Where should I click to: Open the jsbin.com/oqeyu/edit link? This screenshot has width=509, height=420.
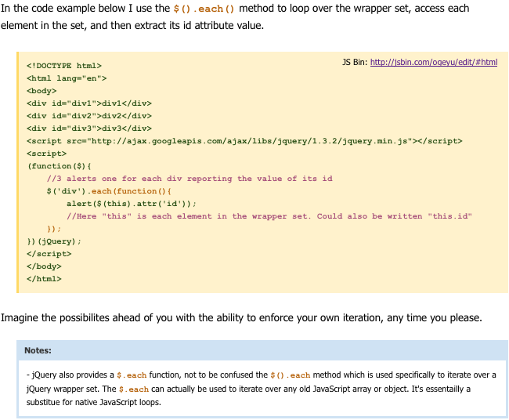point(433,62)
